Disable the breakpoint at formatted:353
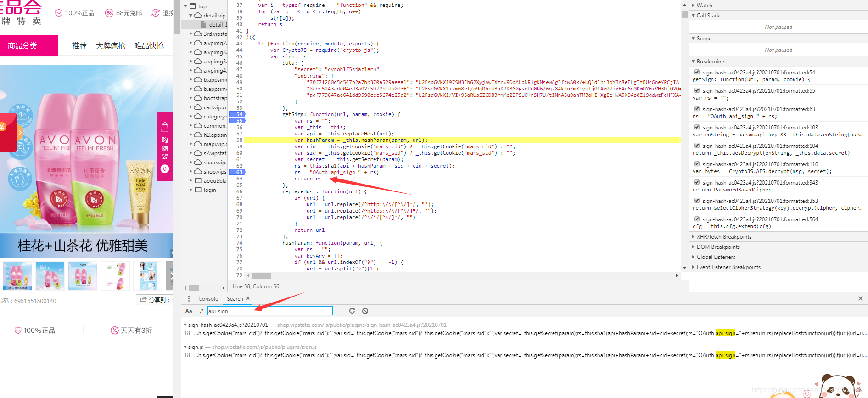Screen dimensions: 868x398 point(697,201)
